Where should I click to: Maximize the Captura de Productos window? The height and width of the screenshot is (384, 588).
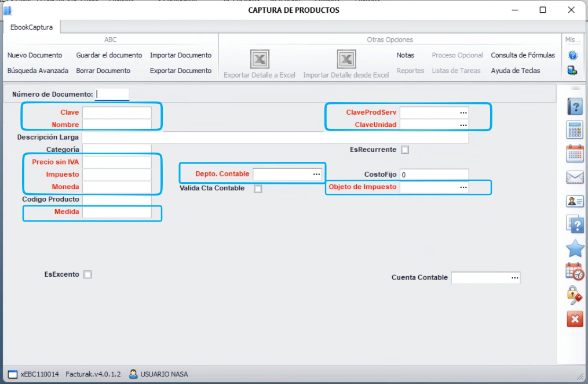pos(543,10)
